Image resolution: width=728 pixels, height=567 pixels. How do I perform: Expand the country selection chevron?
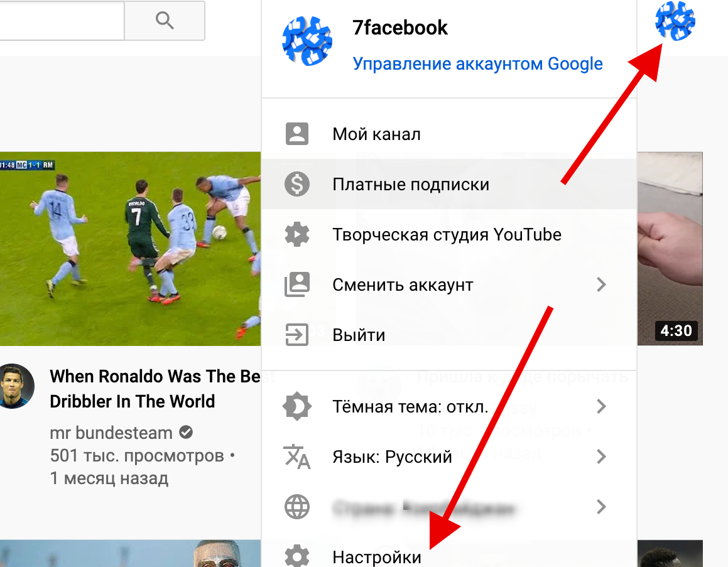coord(601,507)
